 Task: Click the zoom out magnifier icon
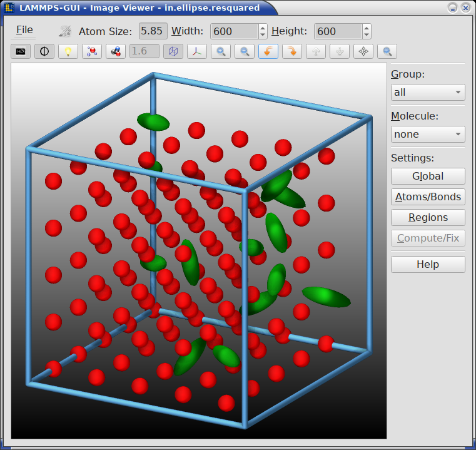(245, 51)
